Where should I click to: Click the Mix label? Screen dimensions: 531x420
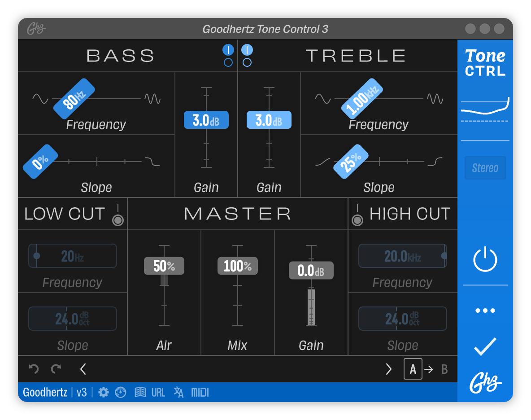coord(237,346)
